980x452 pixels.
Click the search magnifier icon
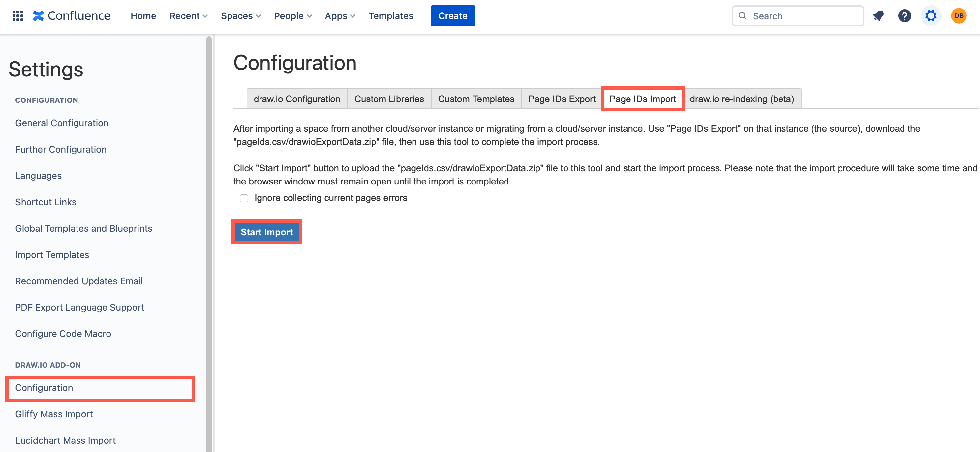point(743,15)
